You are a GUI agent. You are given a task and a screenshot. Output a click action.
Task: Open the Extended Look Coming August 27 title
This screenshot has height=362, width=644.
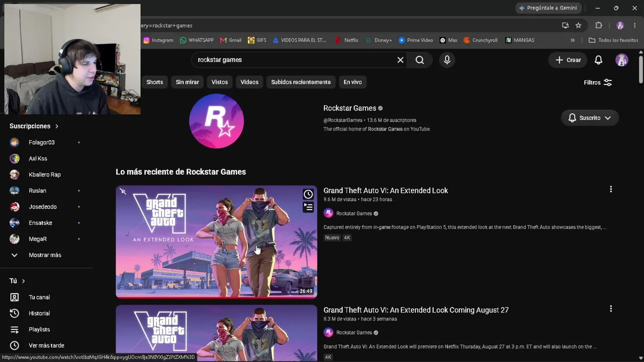[416, 310]
